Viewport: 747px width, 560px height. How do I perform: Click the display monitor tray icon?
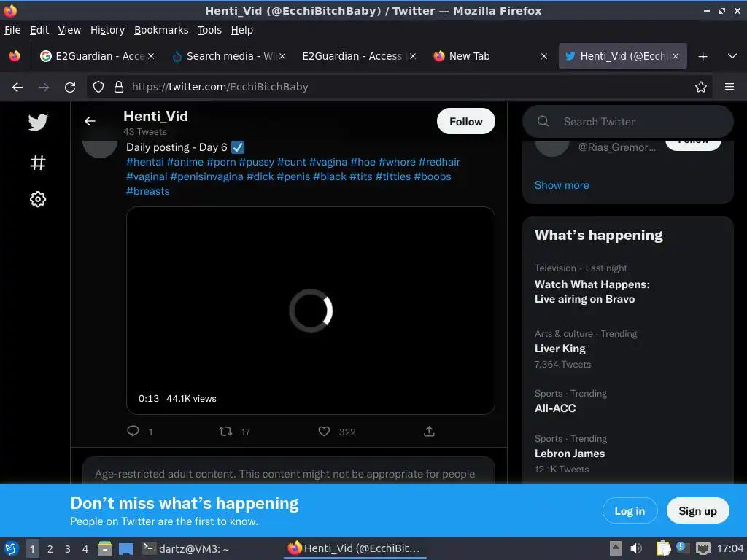click(703, 548)
